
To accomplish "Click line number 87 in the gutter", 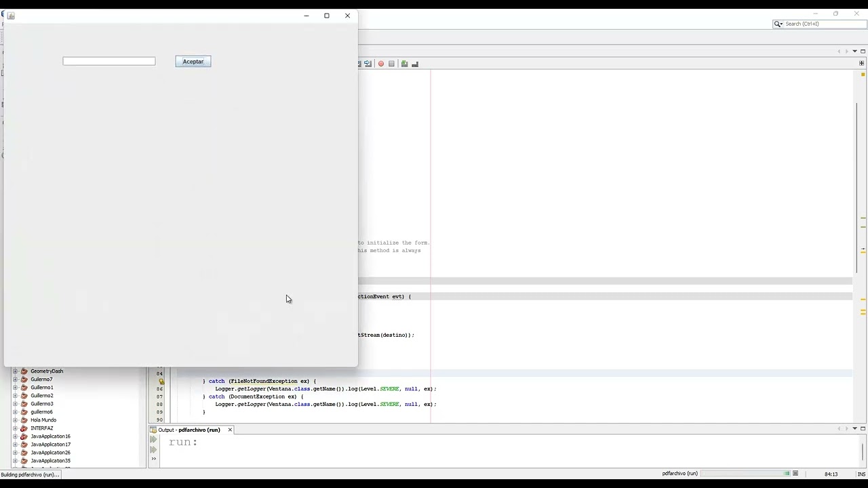I will point(159,397).
